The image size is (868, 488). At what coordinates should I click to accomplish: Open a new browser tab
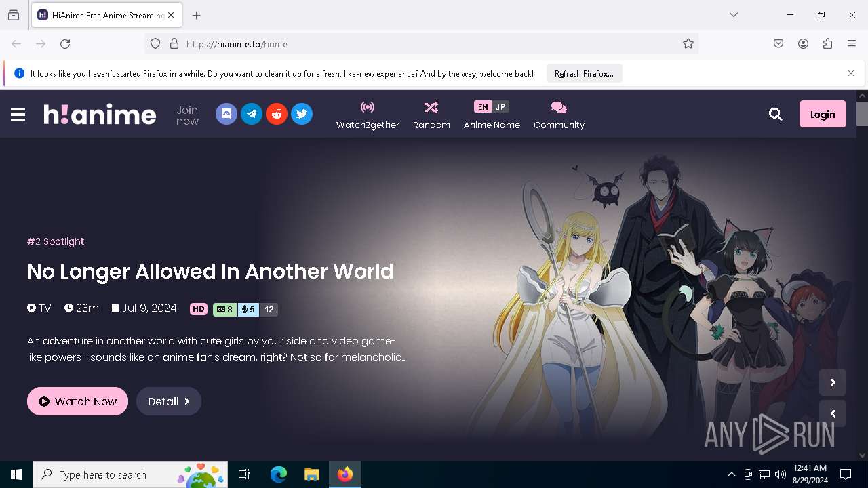pos(197,15)
